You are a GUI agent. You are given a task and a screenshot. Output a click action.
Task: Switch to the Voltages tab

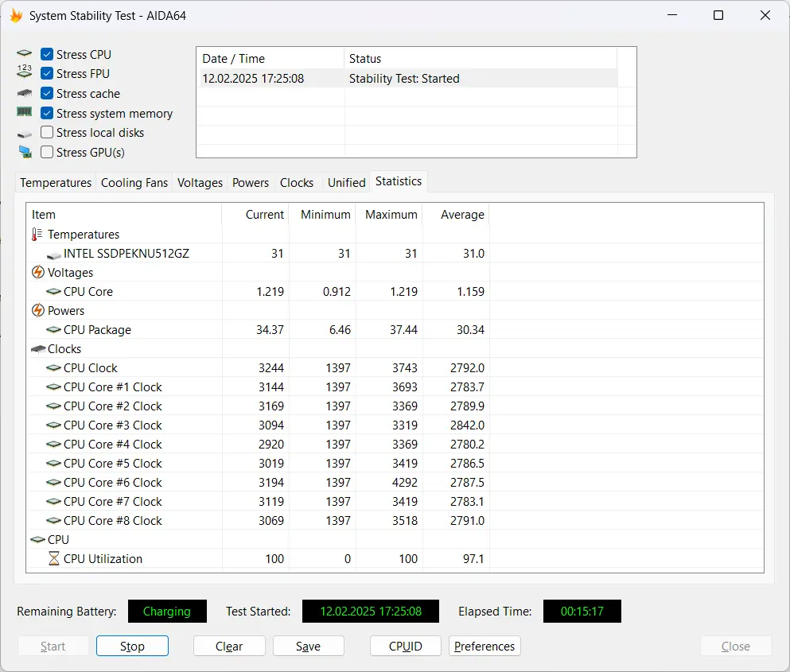click(200, 182)
